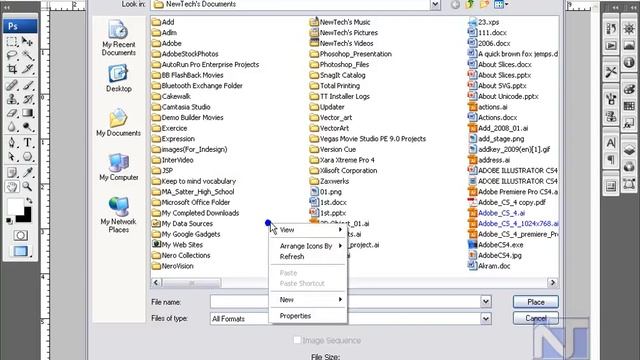
Task: Select the Zoom tool
Action: [x=27, y=187]
